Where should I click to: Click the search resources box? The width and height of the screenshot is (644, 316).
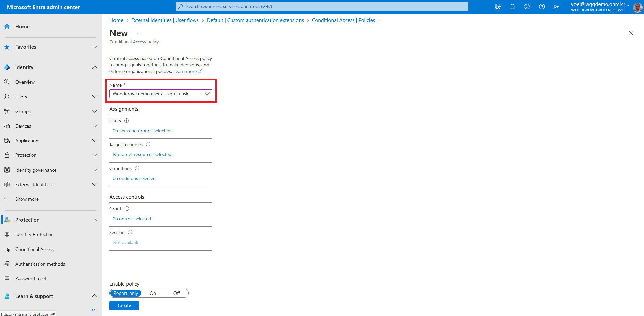pos(322,7)
